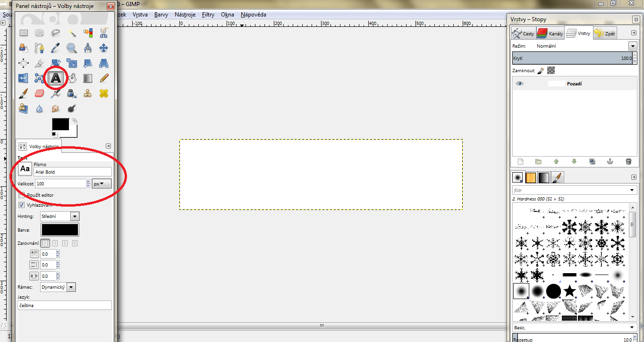
Task: Hide the Pozadí layer with eye icon
Action: (520, 83)
